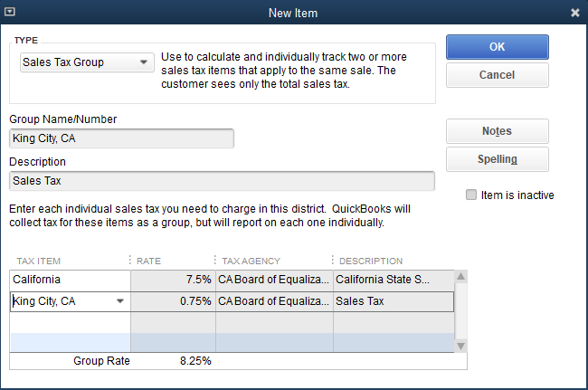Open the Notes button

[x=498, y=131]
